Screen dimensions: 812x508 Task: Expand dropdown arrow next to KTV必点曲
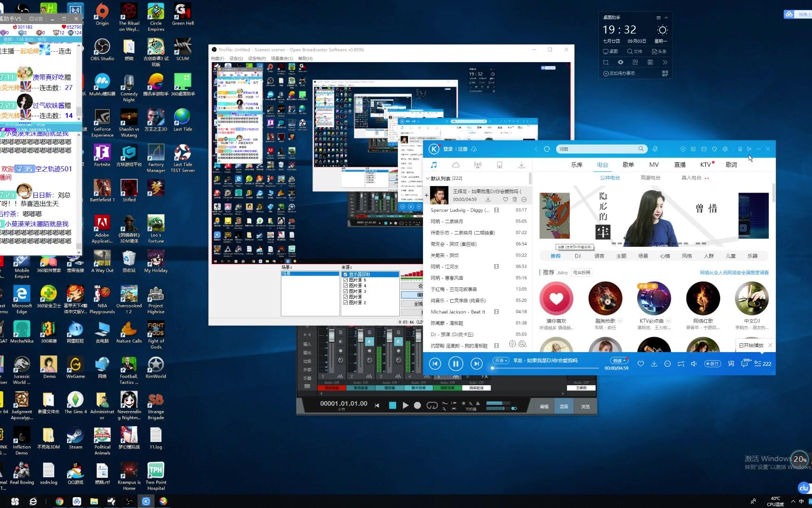click(x=669, y=321)
